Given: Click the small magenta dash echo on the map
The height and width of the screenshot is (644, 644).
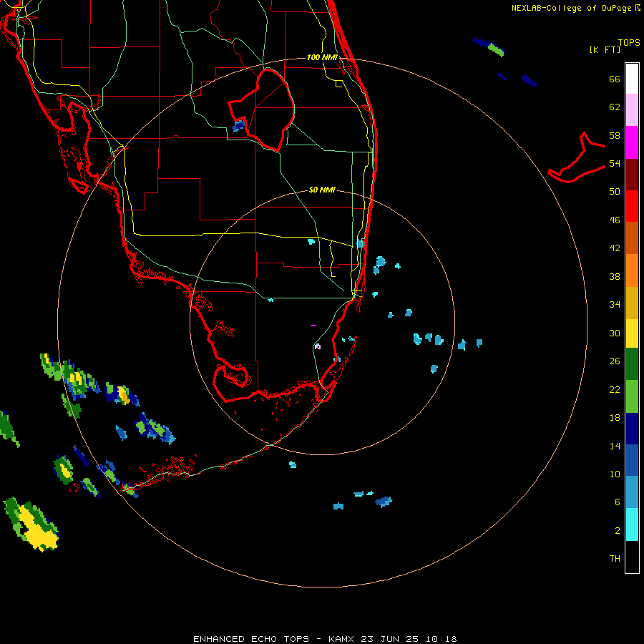Looking at the screenshot, I should [x=313, y=326].
